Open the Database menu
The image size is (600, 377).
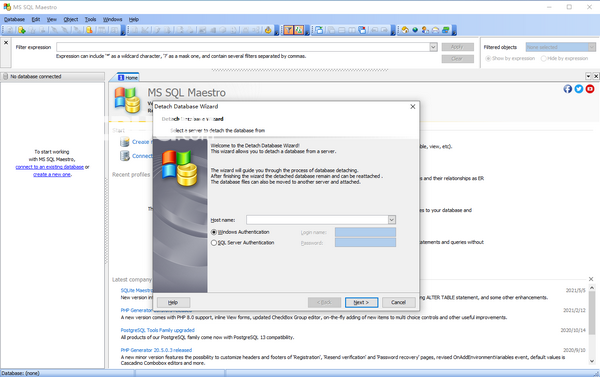(15, 19)
